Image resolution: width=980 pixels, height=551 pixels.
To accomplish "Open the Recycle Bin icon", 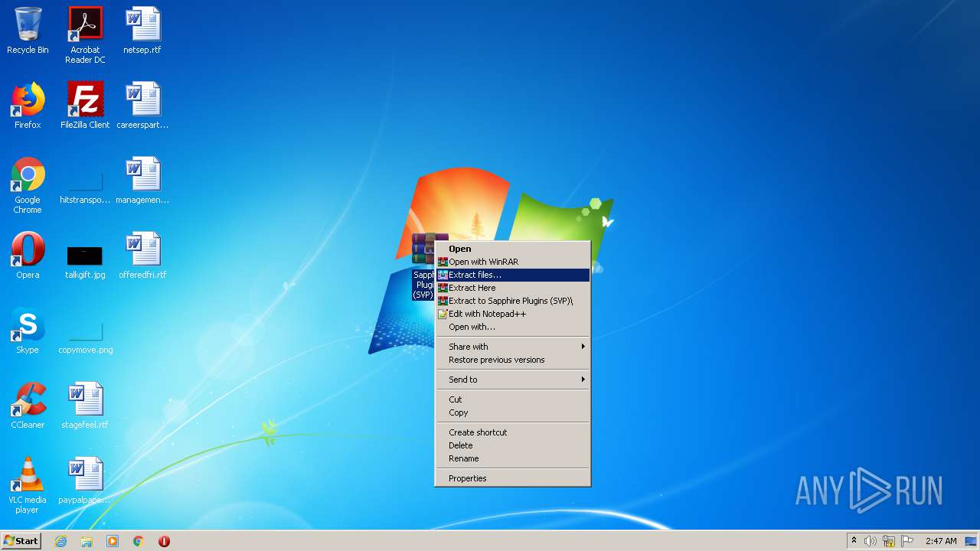I will pos(28,31).
